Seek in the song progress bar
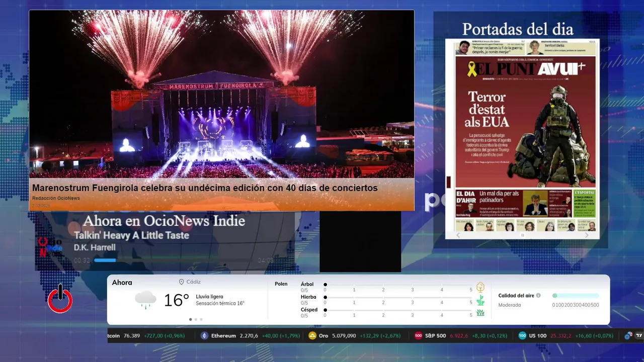This screenshot has height=362, width=644. point(175,260)
